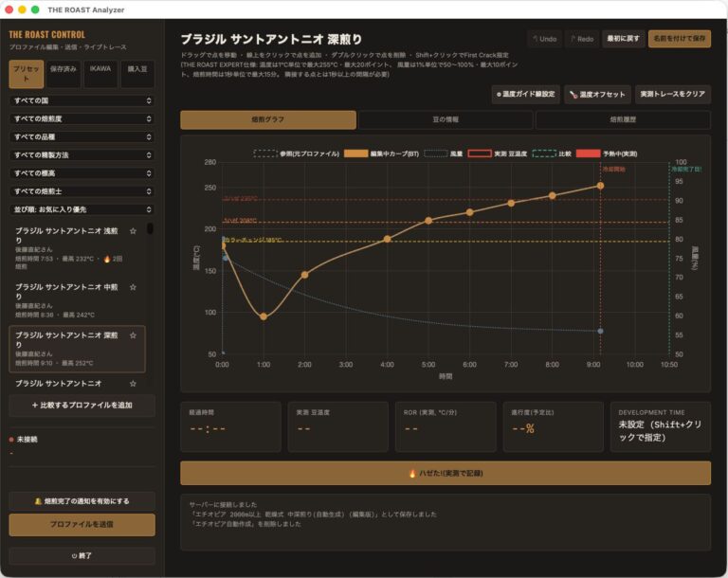Toggle 編集中カーブ(BT) legend visibility
Screen dimensions: 728x578
coord(381,154)
